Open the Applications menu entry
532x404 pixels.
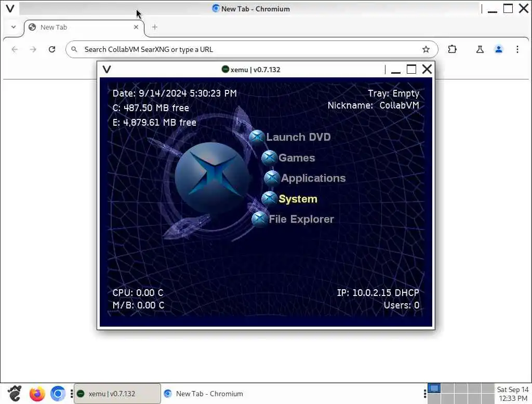(313, 178)
